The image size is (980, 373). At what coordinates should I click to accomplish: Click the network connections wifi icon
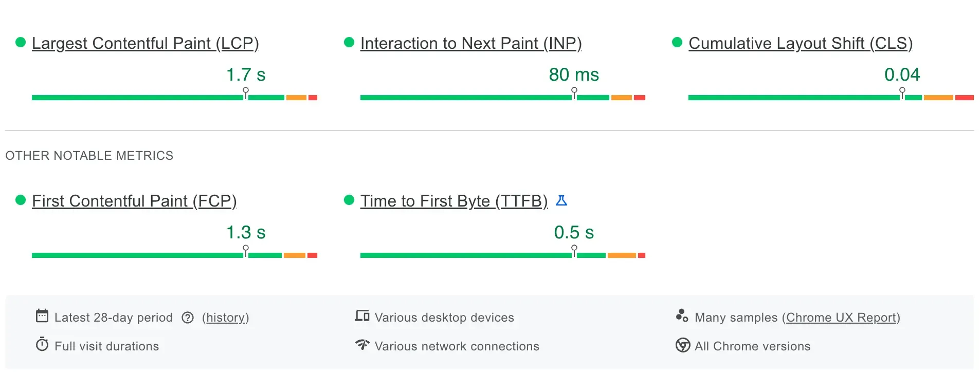(x=362, y=345)
